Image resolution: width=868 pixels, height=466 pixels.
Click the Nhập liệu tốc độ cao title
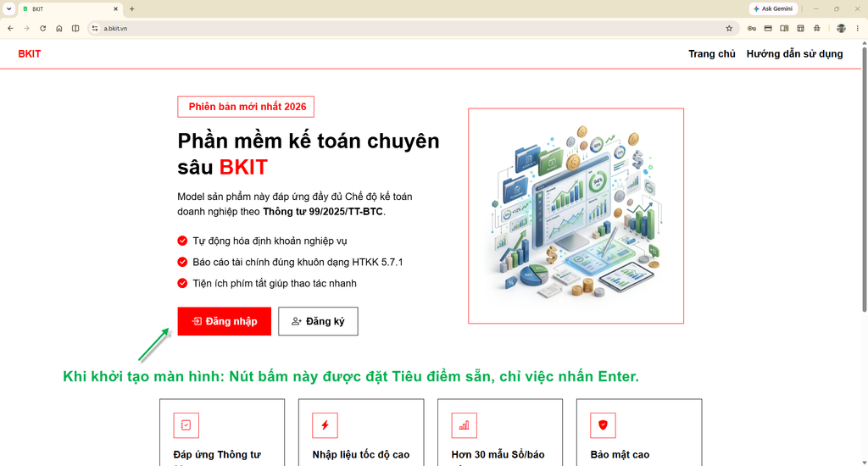[x=361, y=455]
